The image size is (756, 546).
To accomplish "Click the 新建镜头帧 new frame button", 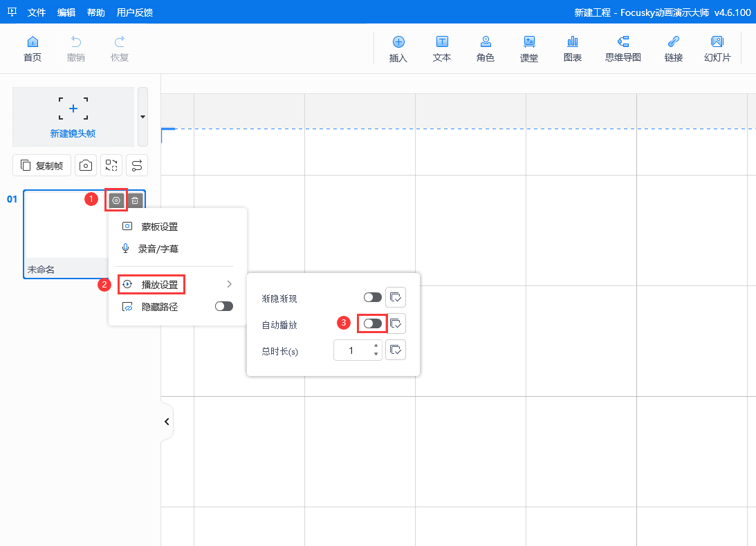I will click(x=73, y=116).
